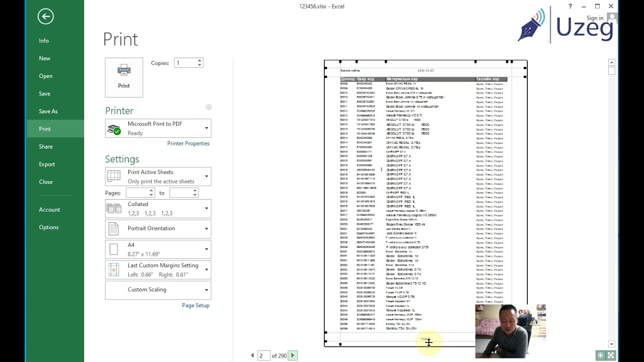Viewport: 644px width, 362px height.
Task: Click the back arrow to exit Backstage
Action: 45,17
